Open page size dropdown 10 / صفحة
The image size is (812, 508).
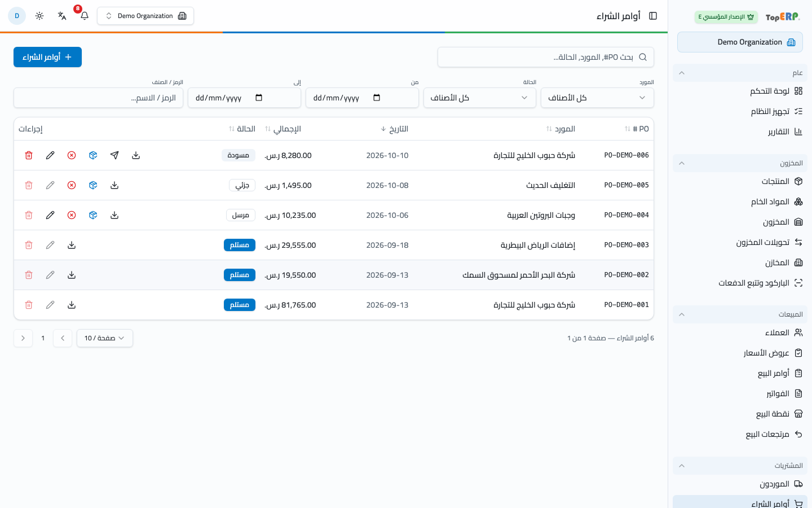105,338
